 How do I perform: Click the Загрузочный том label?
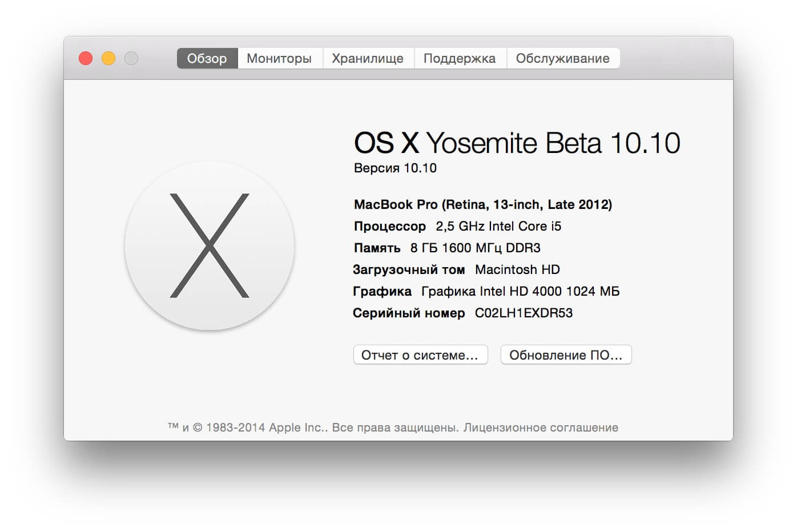tap(409, 270)
